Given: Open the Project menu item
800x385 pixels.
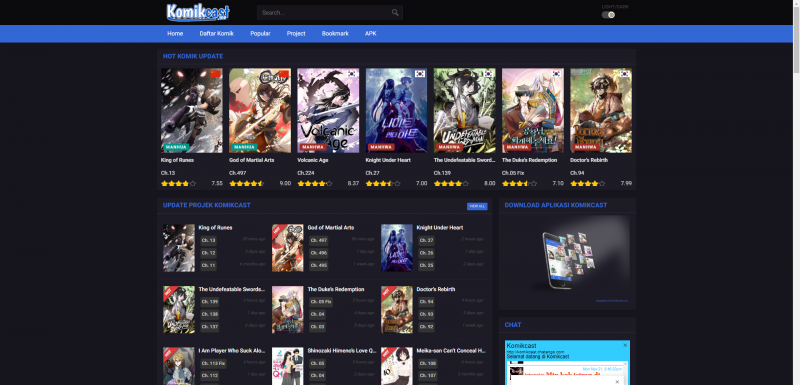Looking at the screenshot, I should (296, 34).
